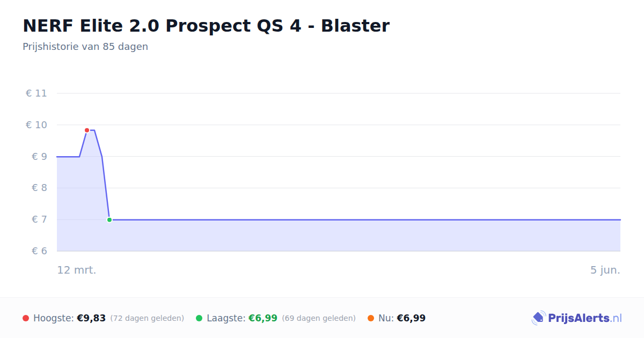Click the € 6 axis label
Image resolution: width=644 pixels, height=338 pixels.
39,251
